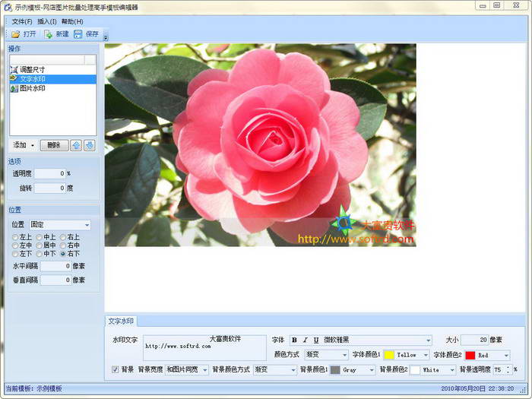Click the 打开 (Open) toolbar button
532x399 pixels.
(x=24, y=34)
